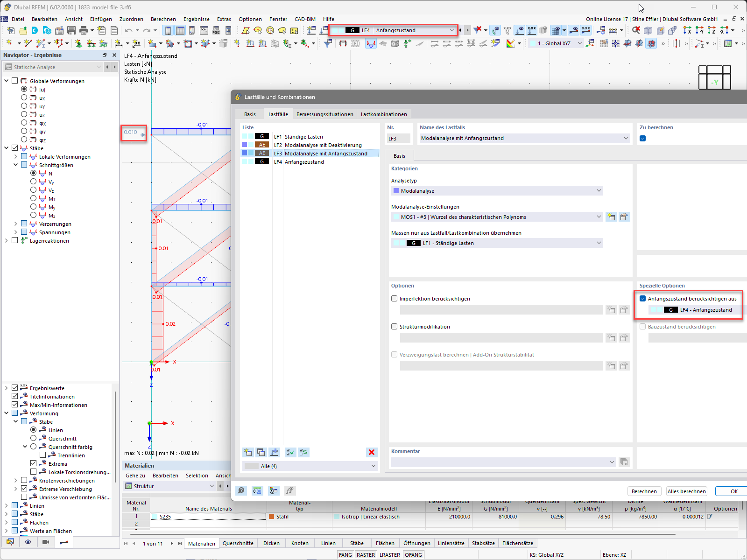Viewport: 747px width, 560px height.
Task: Open the Extras menu
Action: click(224, 19)
